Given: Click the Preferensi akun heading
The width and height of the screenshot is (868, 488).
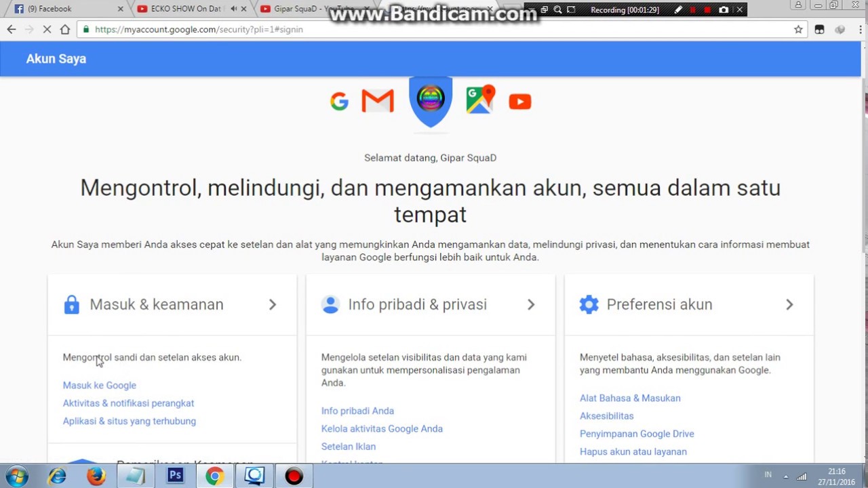Looking at the screenshot, I should (659, 304).
